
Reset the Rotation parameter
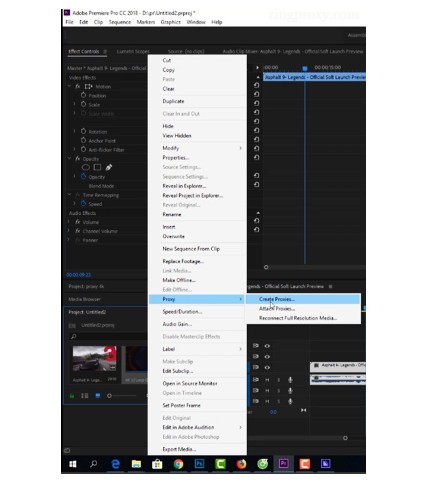pyautogui.click(x=256, y=130)
